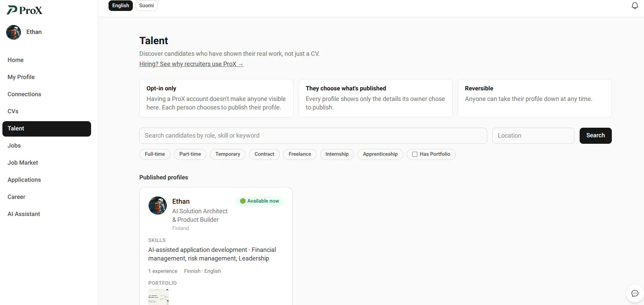Open the notifications bell
The height and width of the screenshot is (305, 644).
point(635,5)
